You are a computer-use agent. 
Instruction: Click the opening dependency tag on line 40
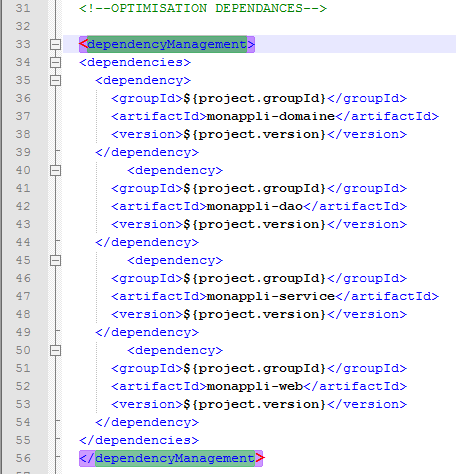[175, 170]
